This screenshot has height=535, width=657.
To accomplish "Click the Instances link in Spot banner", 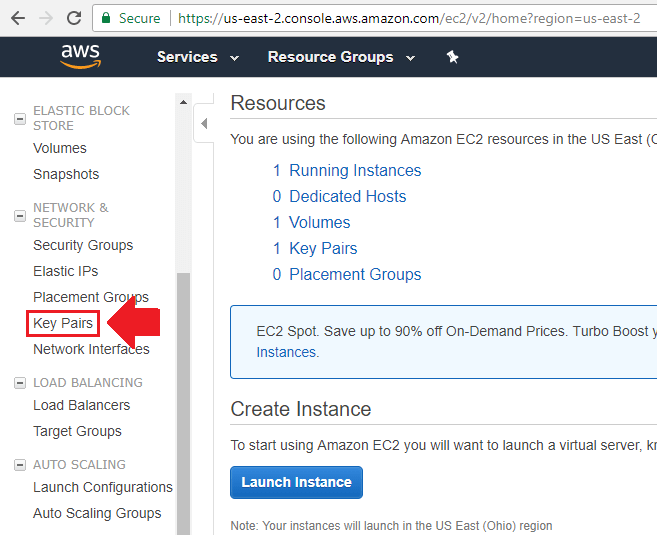I will tap(287, 352).
